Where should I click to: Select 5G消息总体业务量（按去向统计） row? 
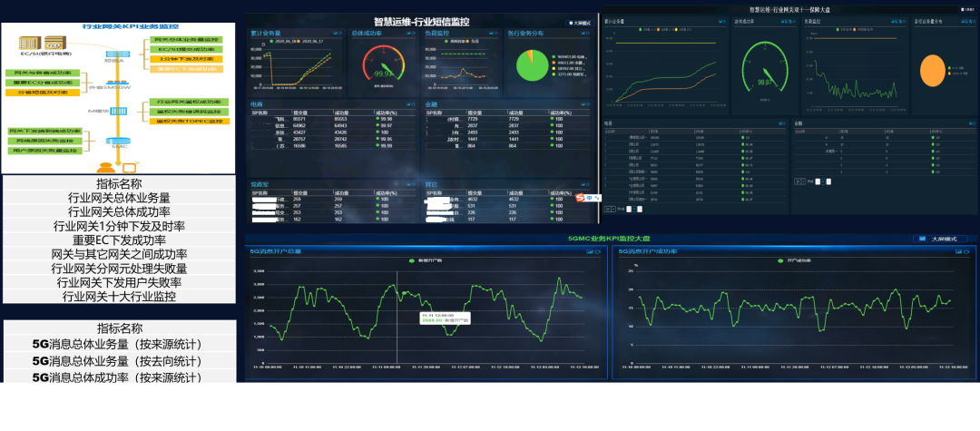120,360
